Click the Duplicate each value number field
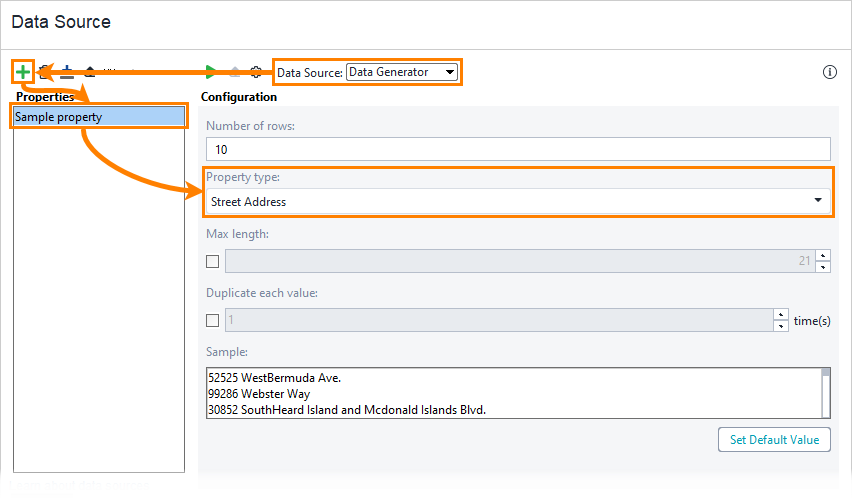 click(x=498, y=321)
